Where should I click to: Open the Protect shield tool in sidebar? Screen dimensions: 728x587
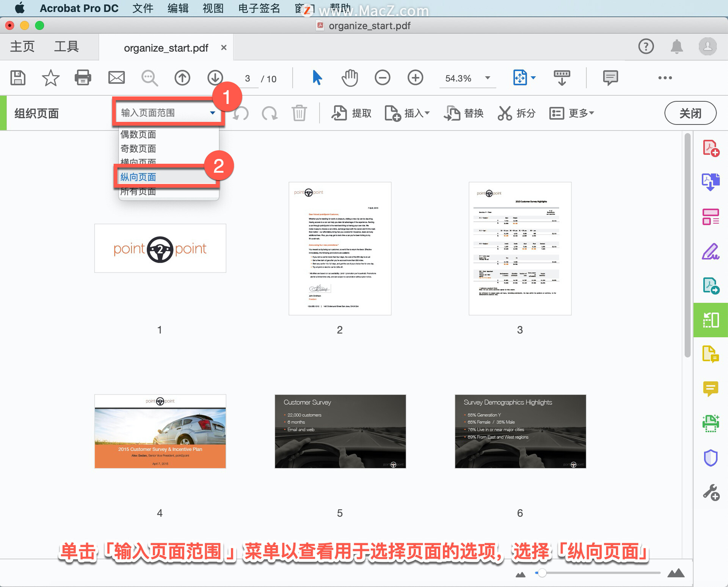711,458
